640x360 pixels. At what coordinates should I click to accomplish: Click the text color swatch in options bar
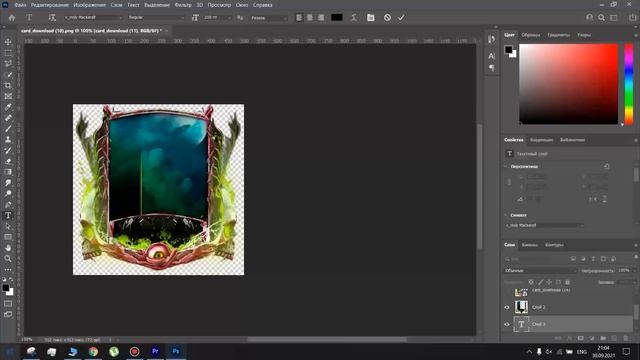click(x=336, y=18)
